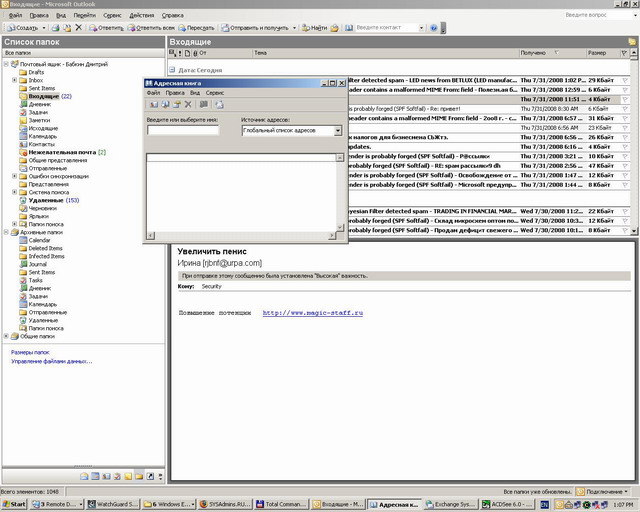
Task: Click the Ответить (Reply) button
Action: (107, 28)
